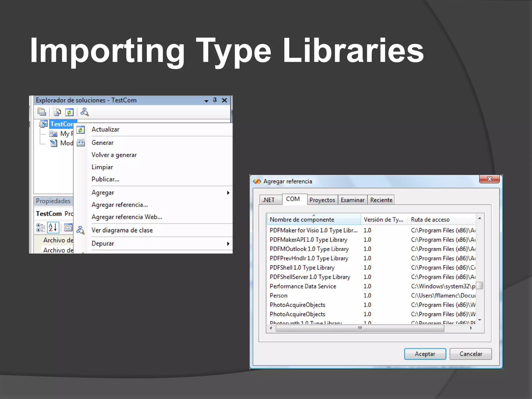This screenshot has width=532, height=399.
Task: Select PDFShellServer 1.0 Type Library row
Action: [x=371, y=277]
